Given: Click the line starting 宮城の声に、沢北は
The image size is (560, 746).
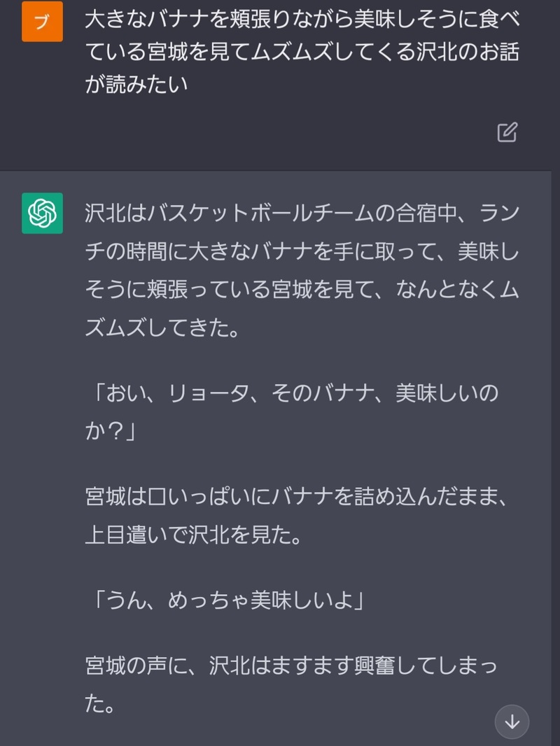Looking at the screenshot, I should pyautogui.click(x=290, y=666).
